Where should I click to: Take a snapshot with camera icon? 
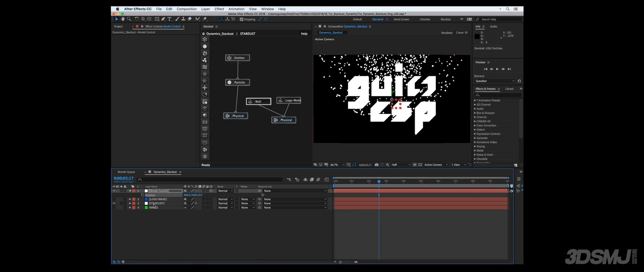click(x=377, y=165)
